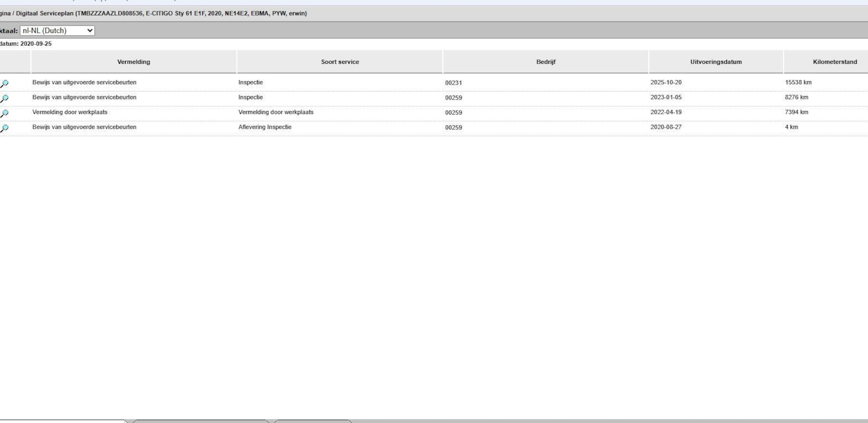
Task: Click the 4 km mileage cell
Action: (x=791, y=127)
